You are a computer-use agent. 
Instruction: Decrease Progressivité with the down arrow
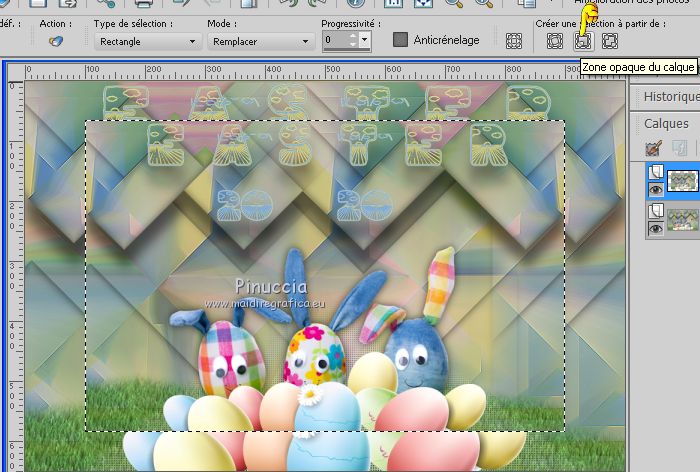[353, 44]
